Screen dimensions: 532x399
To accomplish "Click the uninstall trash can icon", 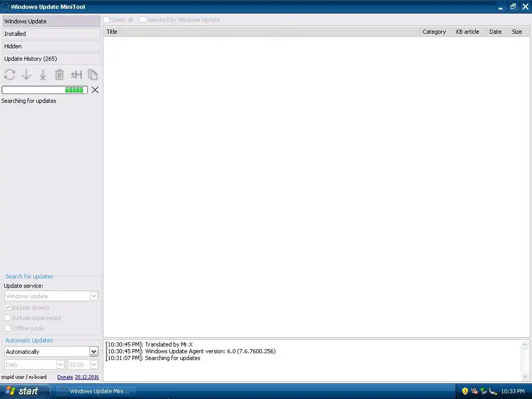I will point(59,75).
